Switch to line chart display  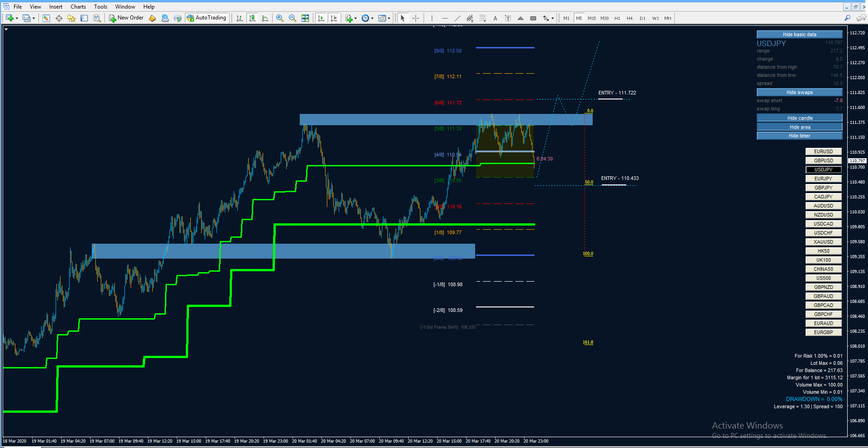point(265,18)
